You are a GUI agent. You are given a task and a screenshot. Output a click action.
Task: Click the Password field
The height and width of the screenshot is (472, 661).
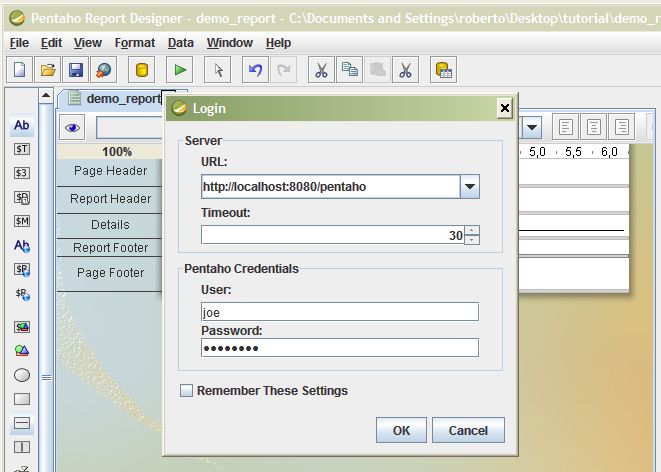tap(340, 348)
